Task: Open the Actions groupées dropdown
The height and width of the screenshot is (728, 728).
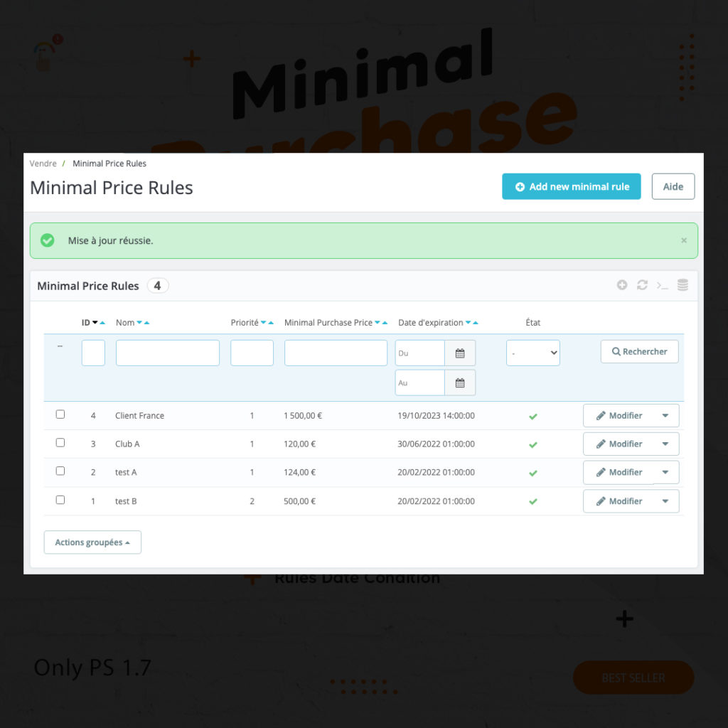Action: 92,542
